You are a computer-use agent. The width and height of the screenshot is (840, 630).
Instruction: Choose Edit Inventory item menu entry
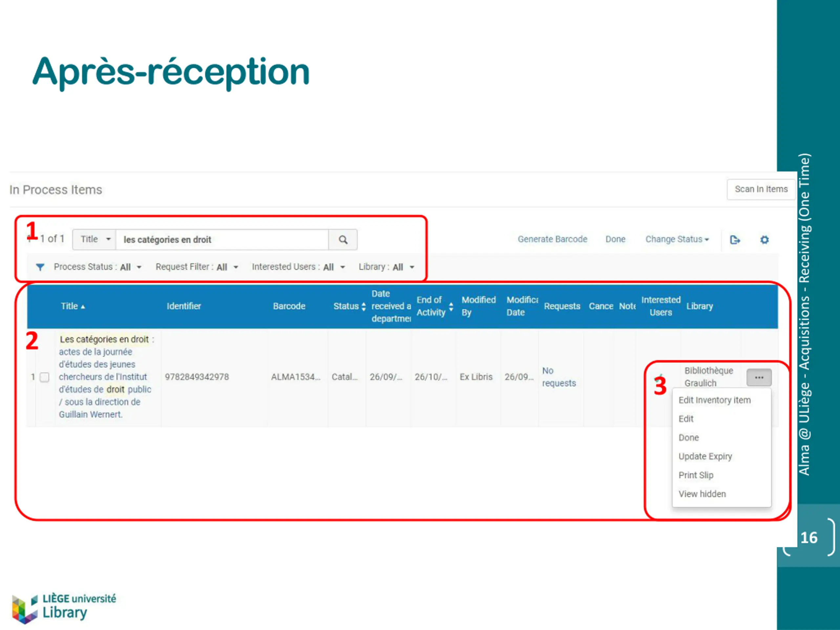[714, 400]
